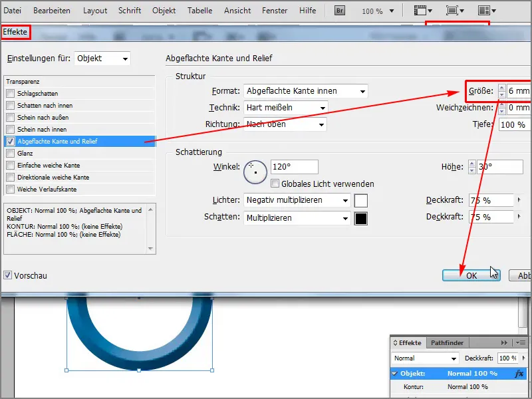532x399 pixels.
Task: Open the Lichter blend mode dropdown
Action: point(297,200)
